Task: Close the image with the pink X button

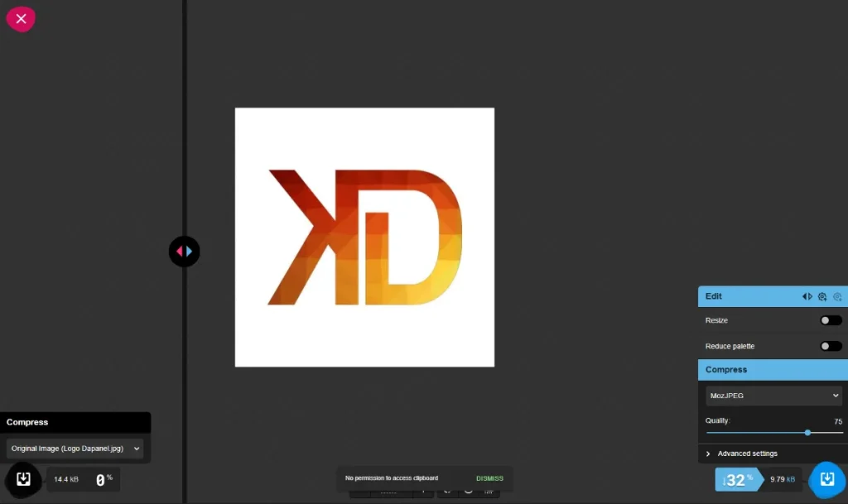Action: tap(21, 19)
